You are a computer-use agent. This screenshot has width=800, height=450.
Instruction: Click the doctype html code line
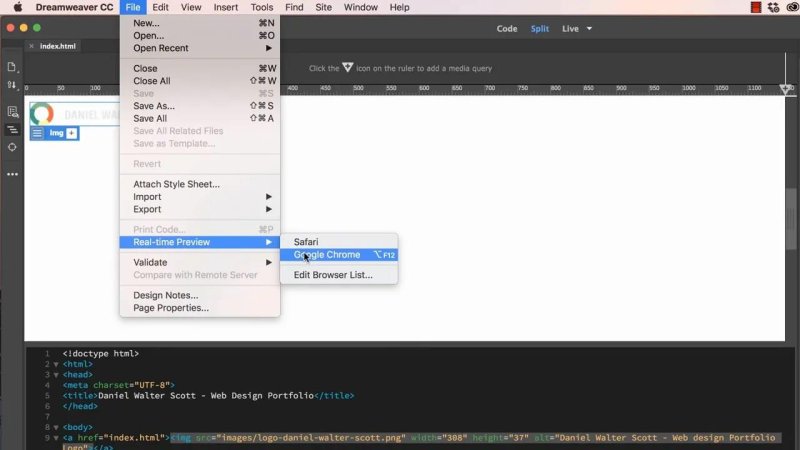[x=101, y=353]
